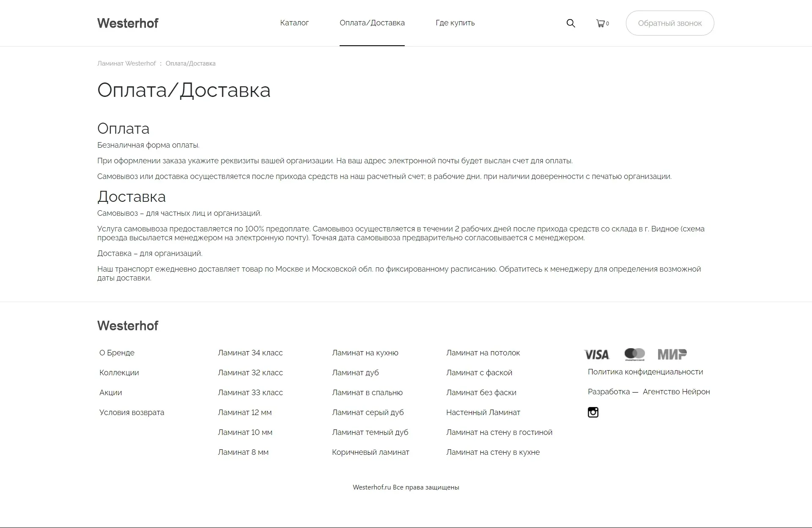This screenshot has height=528, width=812.
Task: Open Ламинат серый дуб link
Action: (368, 412)
